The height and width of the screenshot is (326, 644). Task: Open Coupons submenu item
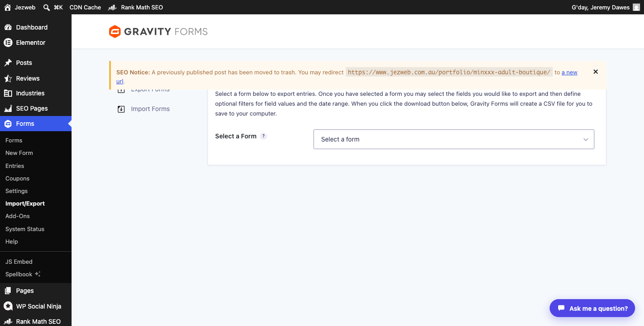[x=17, y=178]
